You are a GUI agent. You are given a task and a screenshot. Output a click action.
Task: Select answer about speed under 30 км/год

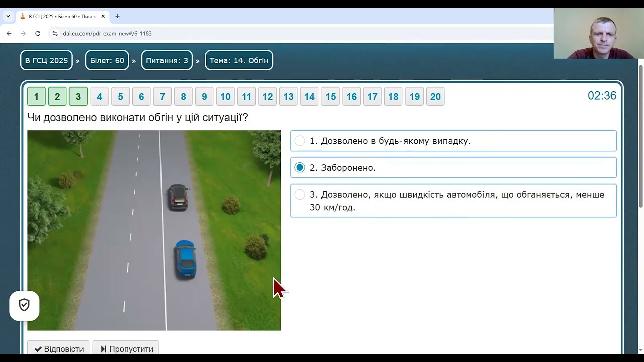point(453,201)
